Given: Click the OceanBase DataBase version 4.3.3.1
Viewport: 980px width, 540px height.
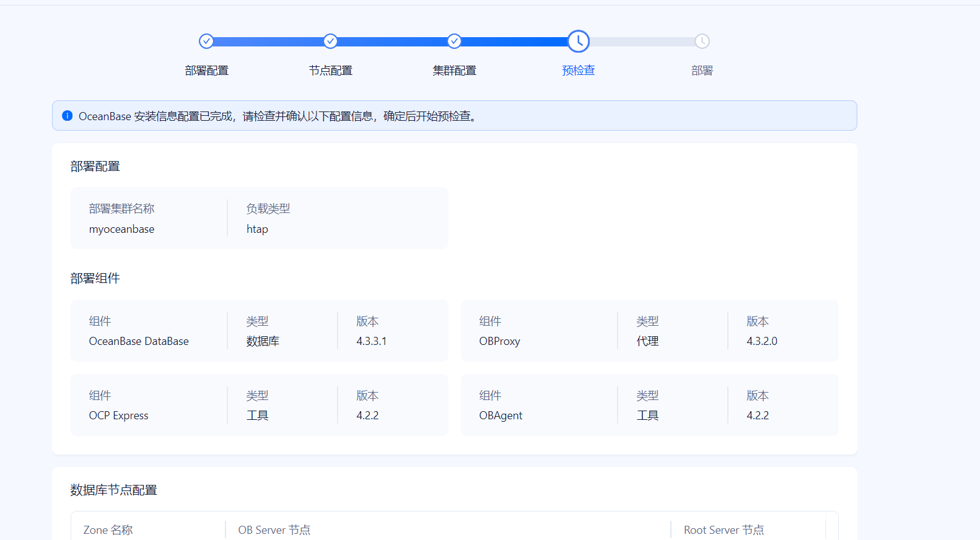Looking at the screenshot, I should [x=371, y=341].
